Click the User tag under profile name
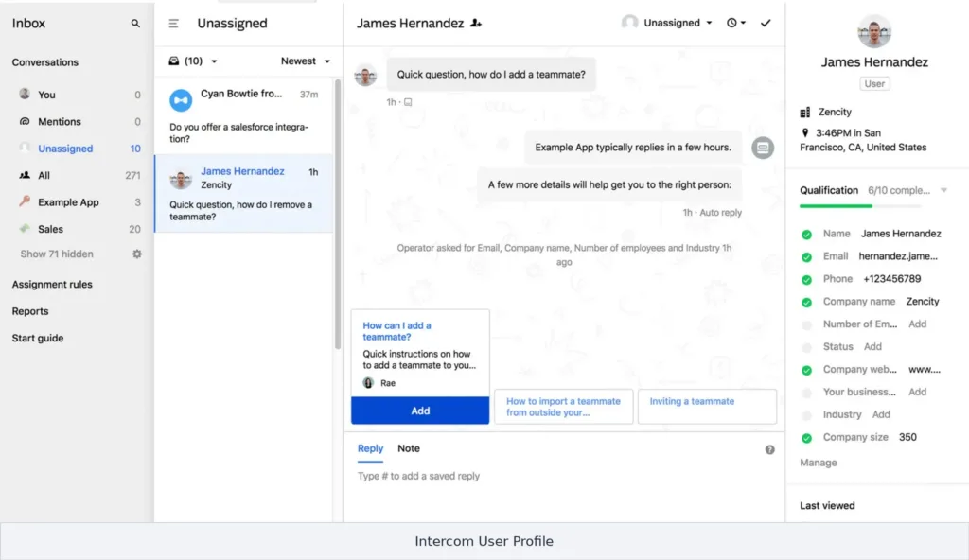Viewport: 969px width, 560px height. (x=874, y=83)
